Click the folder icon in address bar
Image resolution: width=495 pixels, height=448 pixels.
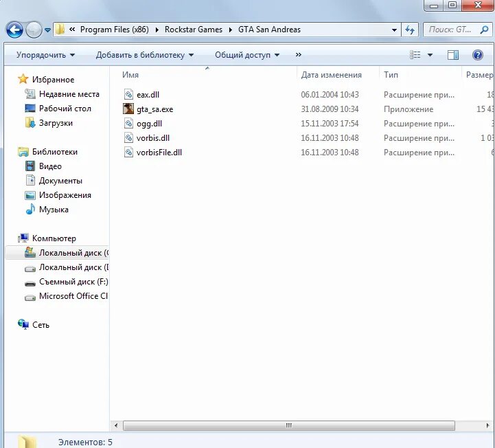pyautogui.click(x=60, y=30)
